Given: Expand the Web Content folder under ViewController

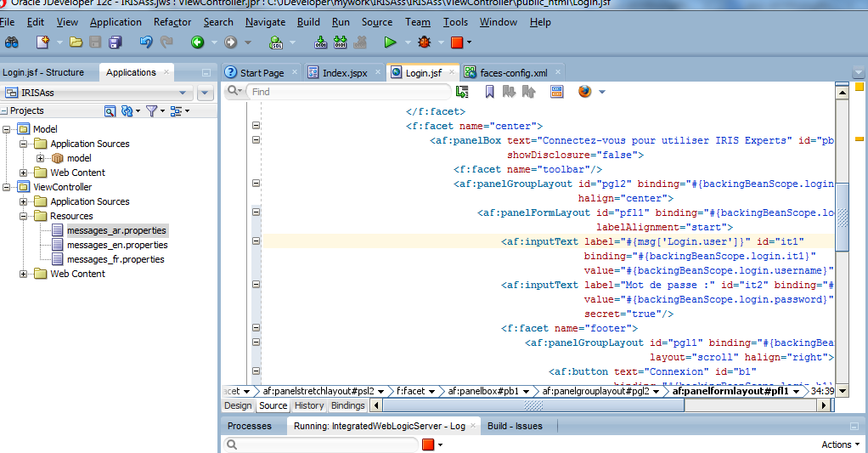Looking at the screenshot, I should pos(24,274).
